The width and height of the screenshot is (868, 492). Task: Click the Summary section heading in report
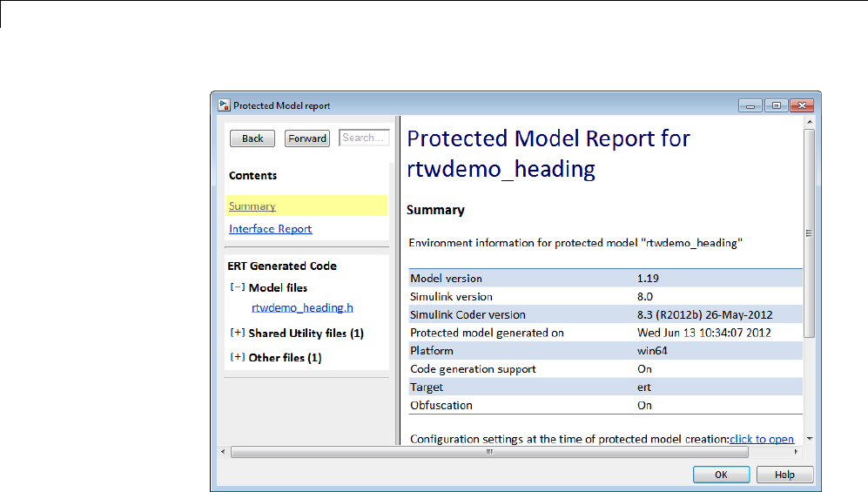point(435,211)
